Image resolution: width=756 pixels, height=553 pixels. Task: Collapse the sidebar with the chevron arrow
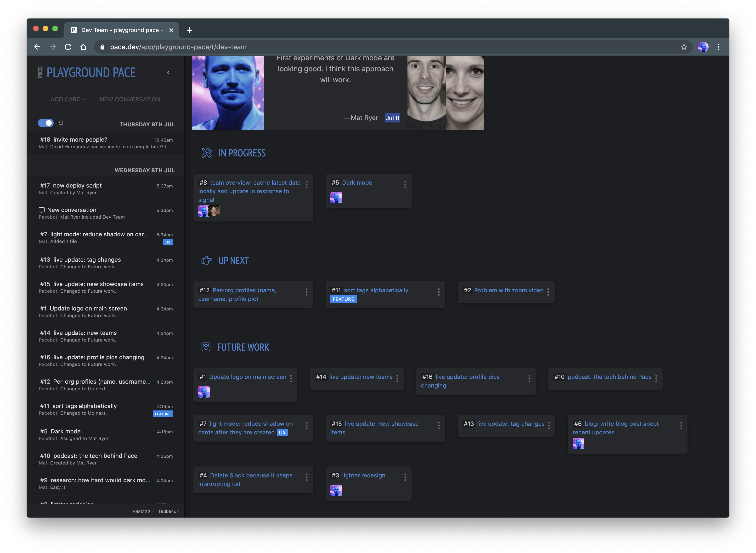point(169,73)
